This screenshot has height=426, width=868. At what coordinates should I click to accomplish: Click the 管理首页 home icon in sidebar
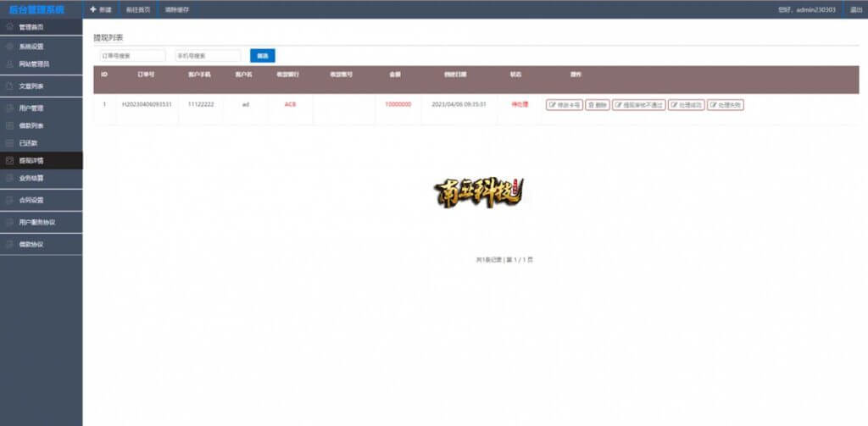[x=9, y=26]
